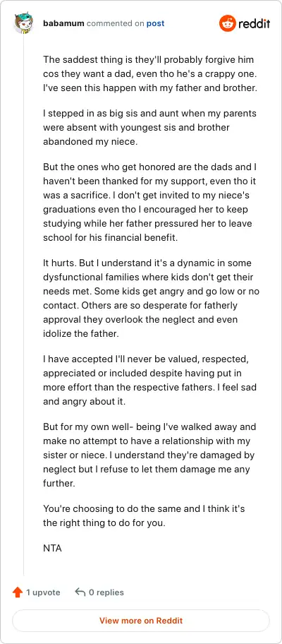Click the paragraph starting "I stepped in"
282x644 pixels.
tap(149, 127)
